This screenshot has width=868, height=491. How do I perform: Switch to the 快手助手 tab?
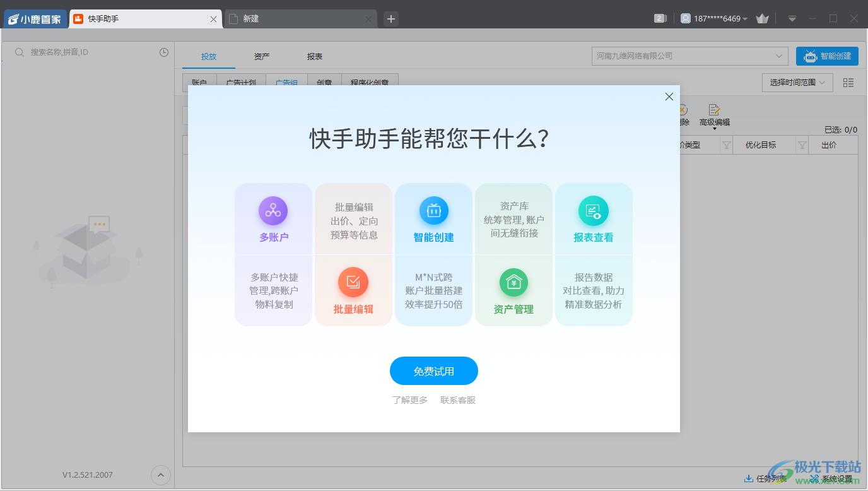pos(144,19)
